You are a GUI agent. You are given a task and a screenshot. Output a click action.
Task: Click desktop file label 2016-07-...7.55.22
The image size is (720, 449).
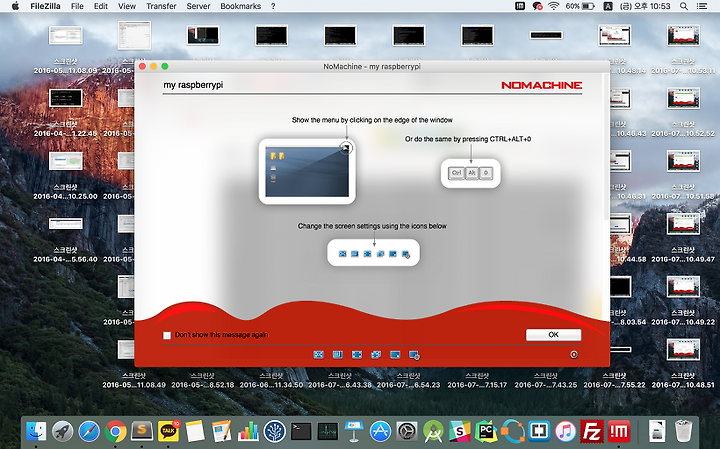pos(614,385)
